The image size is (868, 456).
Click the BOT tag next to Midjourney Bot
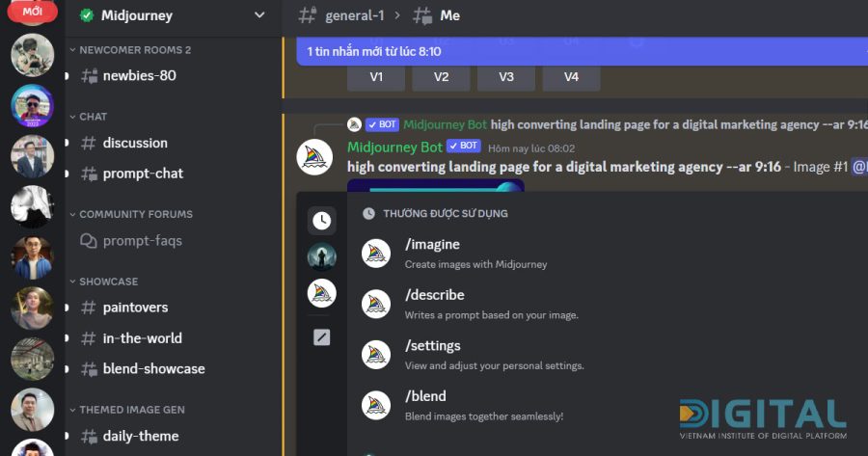tap(464, 146)
